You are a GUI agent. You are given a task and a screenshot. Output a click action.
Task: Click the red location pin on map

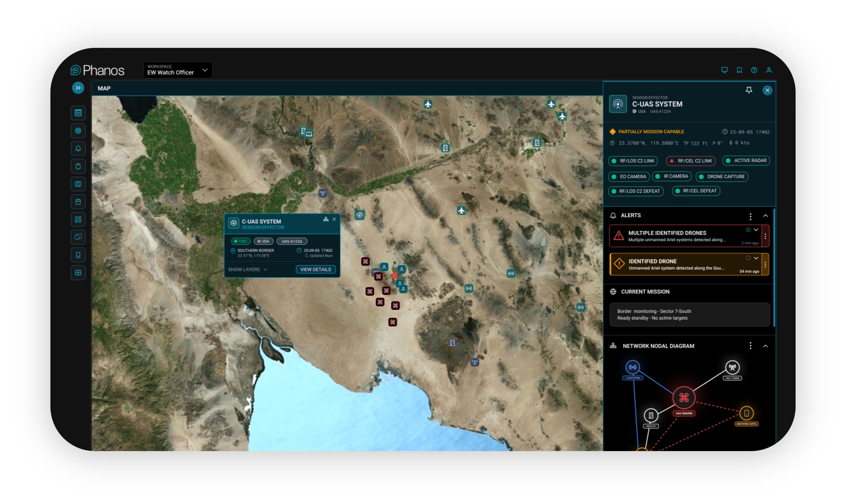(x=394, y=276)
